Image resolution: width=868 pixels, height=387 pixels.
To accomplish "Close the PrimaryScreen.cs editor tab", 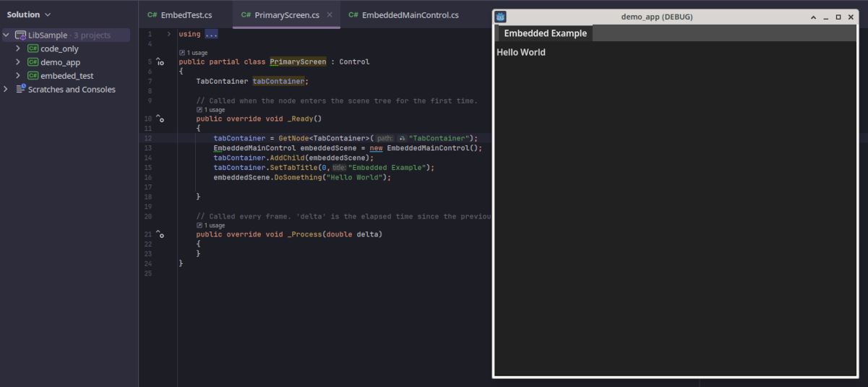I will tap(330, 14).
